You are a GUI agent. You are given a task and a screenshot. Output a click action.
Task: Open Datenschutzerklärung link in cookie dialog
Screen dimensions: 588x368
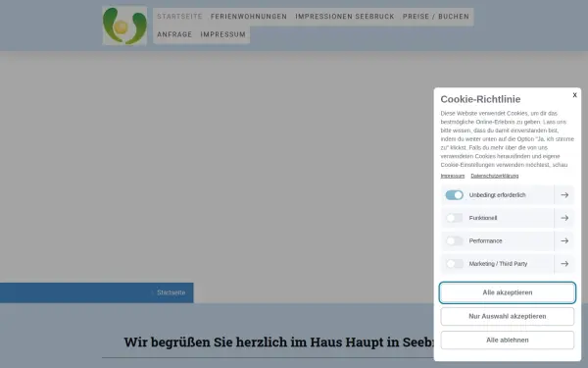tap(495, 176)
